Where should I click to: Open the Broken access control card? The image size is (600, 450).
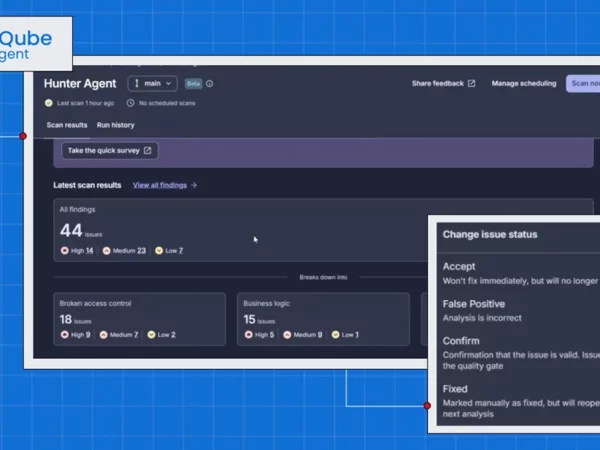tap(139, 319)
